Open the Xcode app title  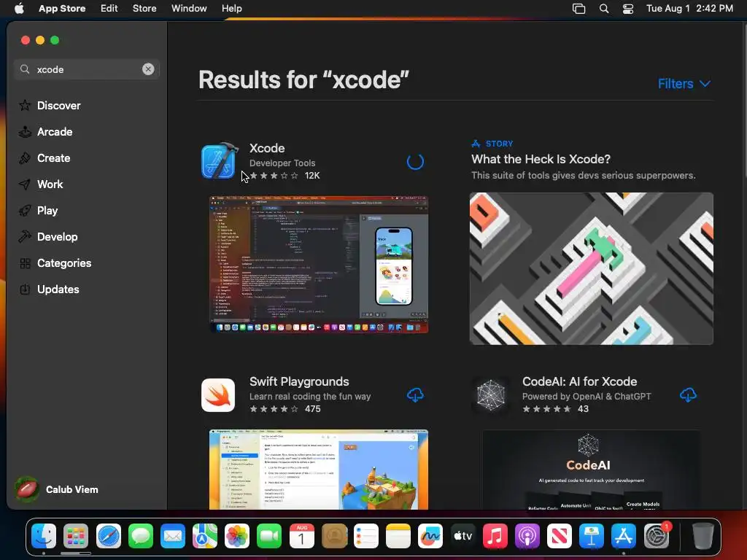click(x=267, y=148)
